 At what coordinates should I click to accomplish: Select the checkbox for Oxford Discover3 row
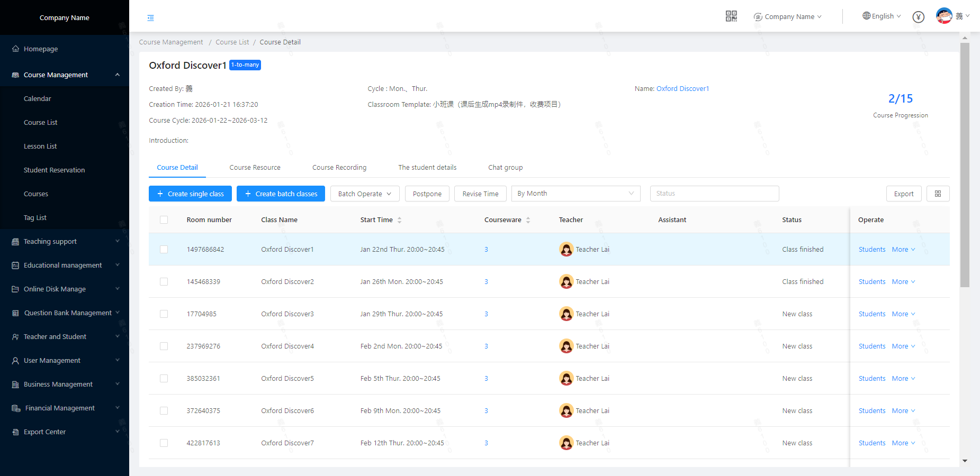point(164,314)
